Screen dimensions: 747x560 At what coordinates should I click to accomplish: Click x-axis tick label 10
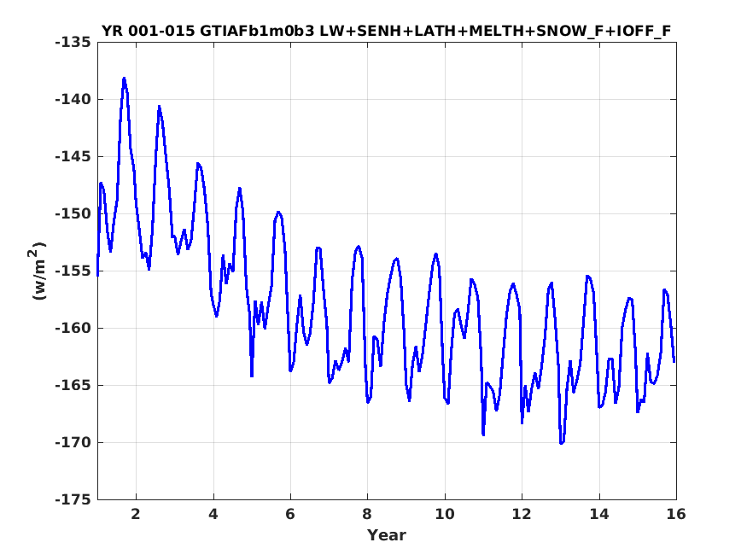coord(445,514)
